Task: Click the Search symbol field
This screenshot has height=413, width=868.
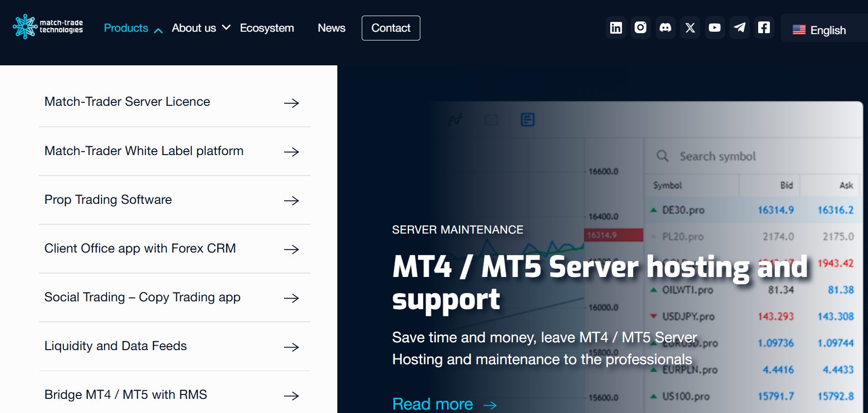Action: [753, 156]
